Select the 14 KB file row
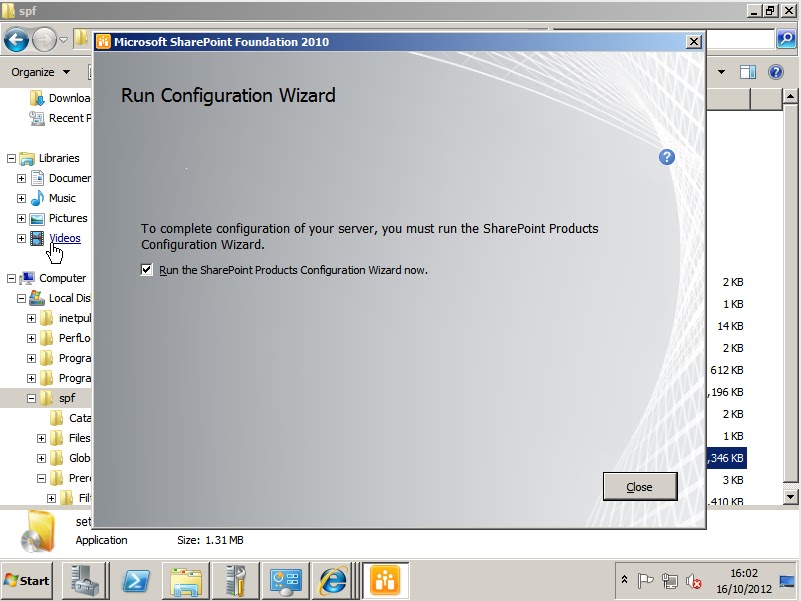Viewport: 801px width, 601px height. point(730,326)
